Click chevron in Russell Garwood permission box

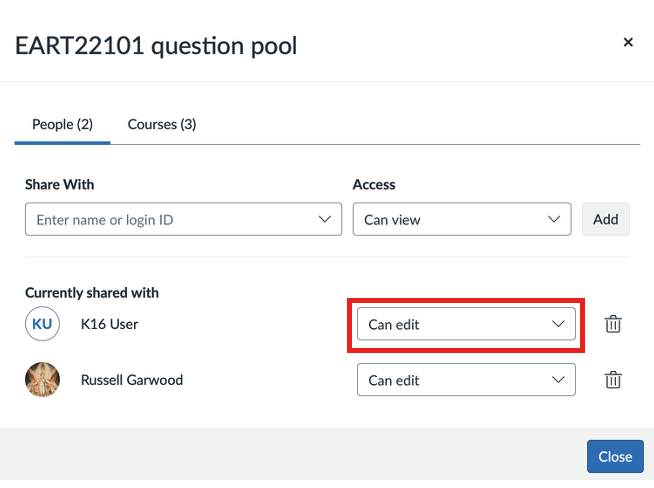(558, 380)
